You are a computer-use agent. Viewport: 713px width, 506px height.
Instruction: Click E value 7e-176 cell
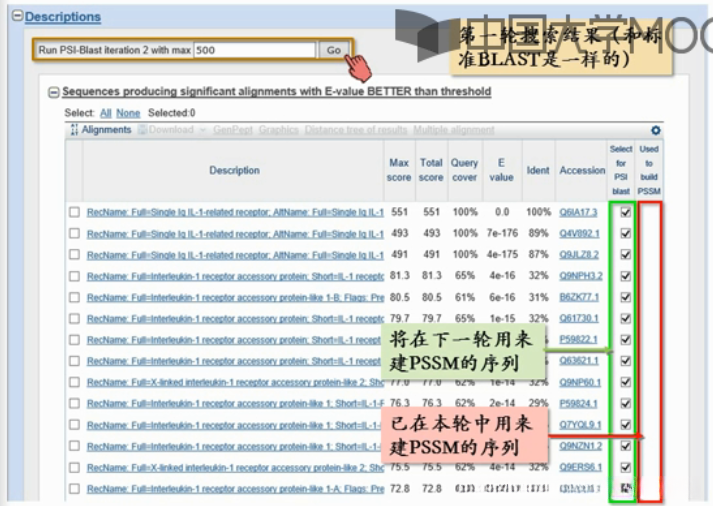[x=502, y=233]
